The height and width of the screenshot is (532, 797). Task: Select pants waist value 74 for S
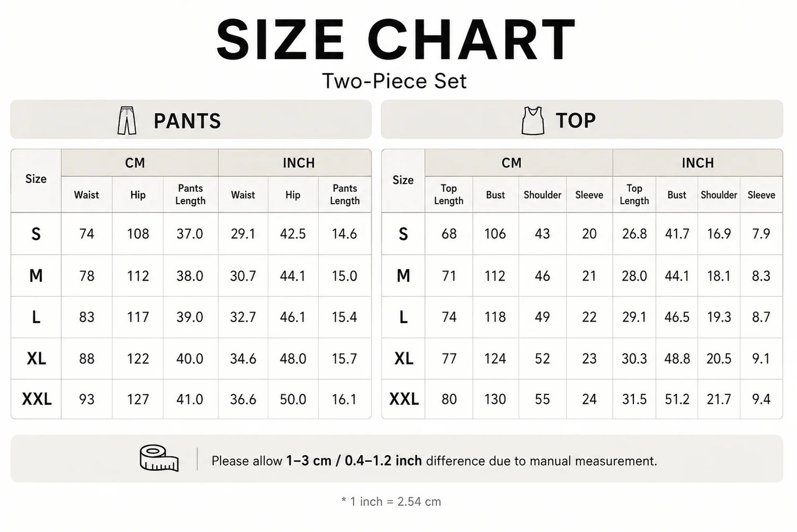(x=87, y=234)
